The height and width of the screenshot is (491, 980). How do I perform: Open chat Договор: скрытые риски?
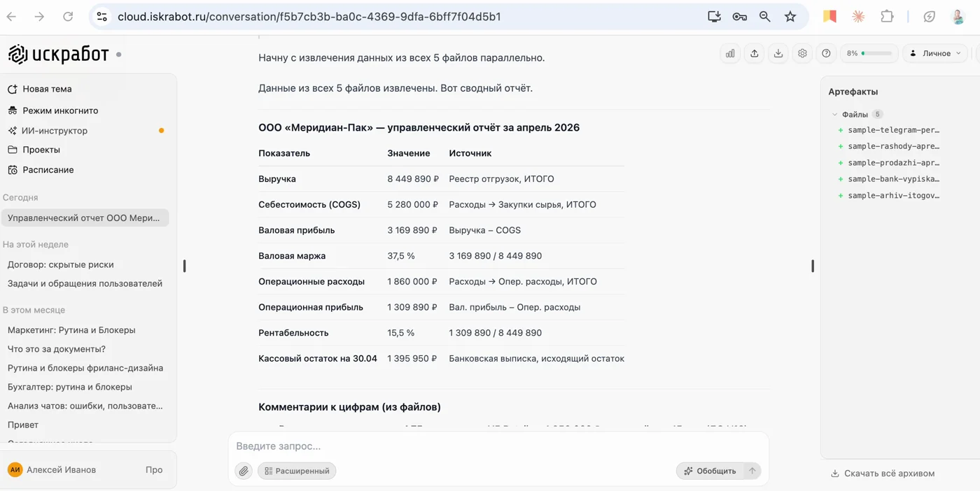point(60,264)
